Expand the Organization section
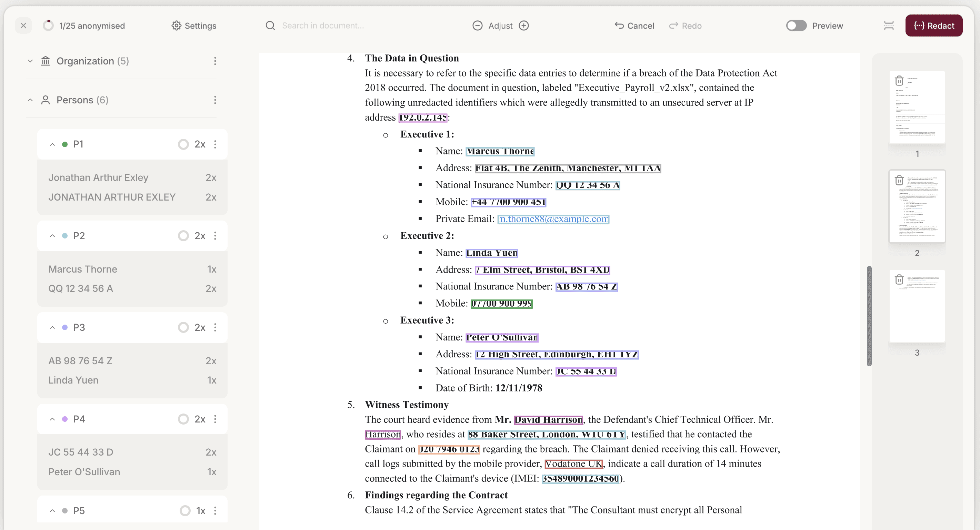The width and height of the screenshot is (980, 530). tap(30, 61)
